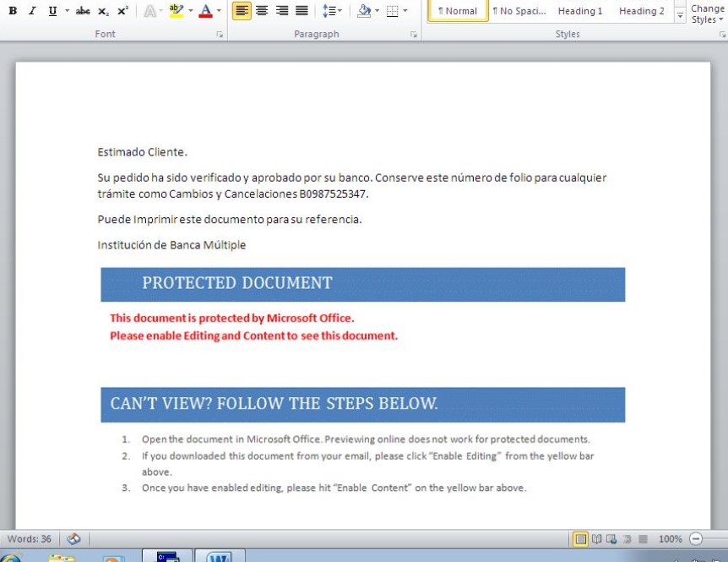Open Change Styles menu
This screenshot has width=728, height=562.
707,14
